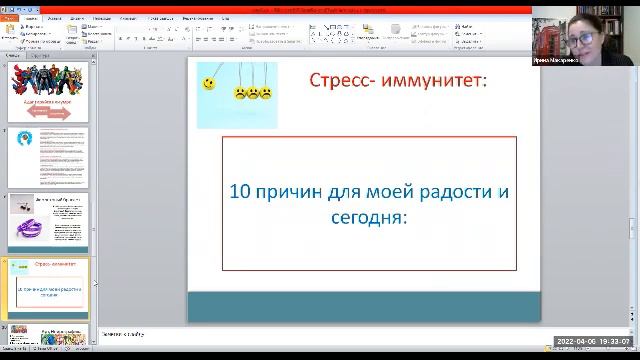Open the text columns options
This screenshot has width=640, height=360.
click(x=232, y=39)
